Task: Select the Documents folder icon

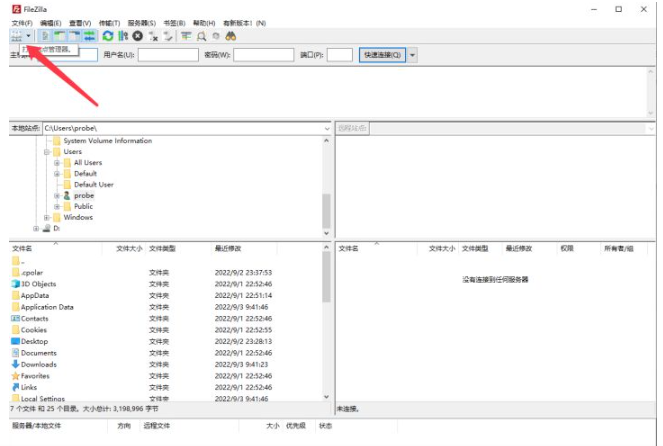Action: pos(16,353)
